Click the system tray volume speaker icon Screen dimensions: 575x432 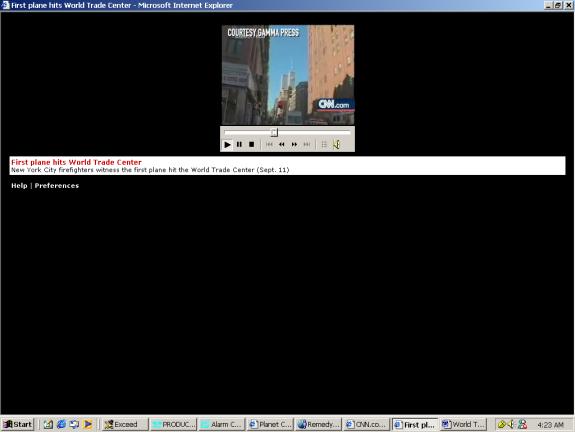pyautogui.click(x=512, y=424)
